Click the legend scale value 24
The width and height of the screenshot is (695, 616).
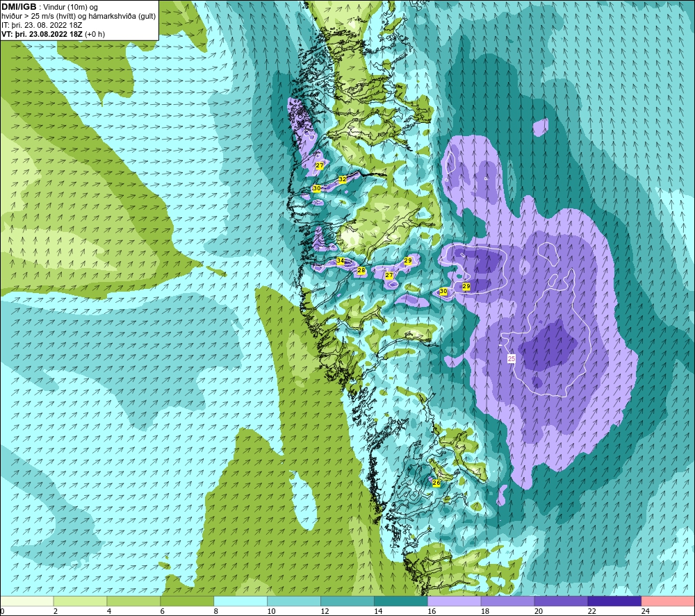[646, 611]
